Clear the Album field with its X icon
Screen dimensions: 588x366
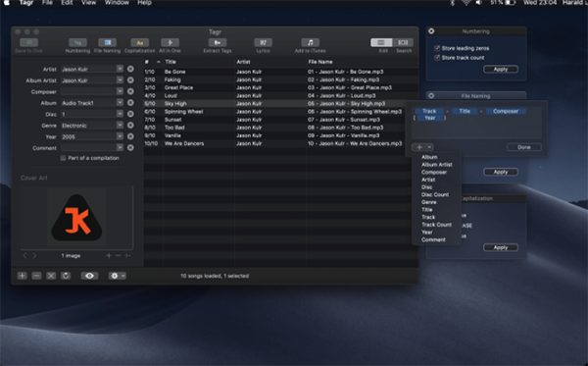(130, 103)
